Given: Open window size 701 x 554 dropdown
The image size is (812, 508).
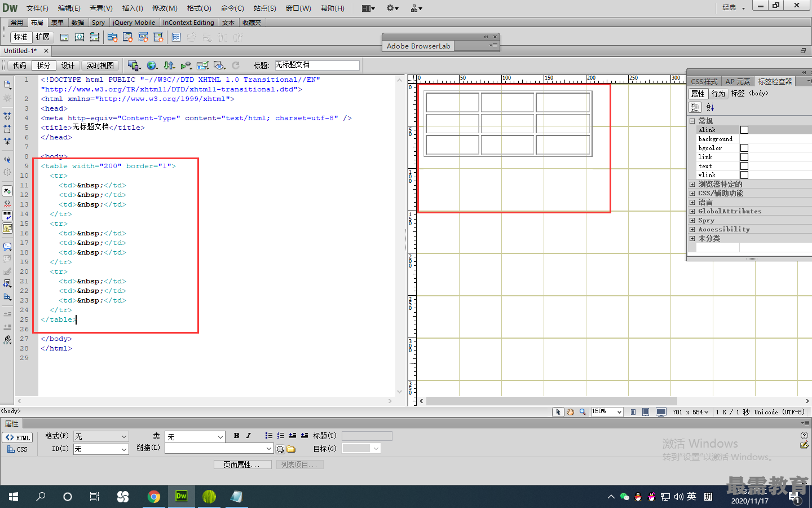Looking at the screenshot, I should (690, 412).
